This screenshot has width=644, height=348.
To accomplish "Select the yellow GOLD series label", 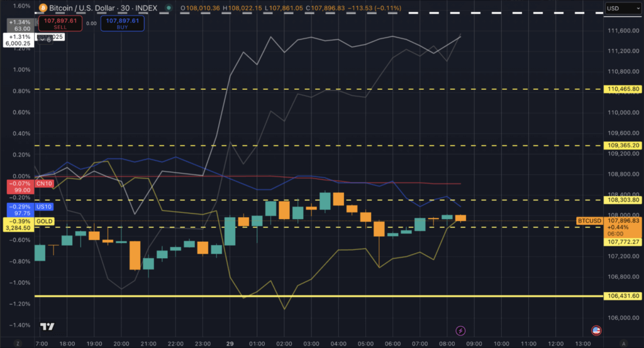I will pyautogui.click(x=45, y=221).
